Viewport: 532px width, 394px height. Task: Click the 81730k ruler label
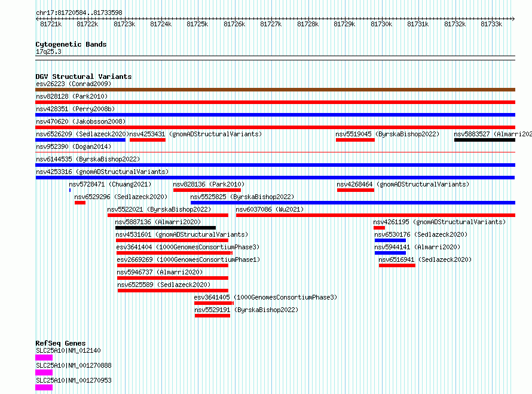point(381,24)
